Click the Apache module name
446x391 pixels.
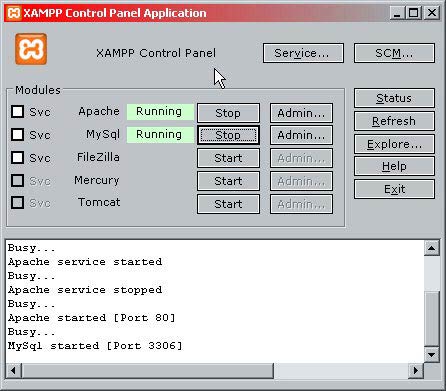(99, 111)
